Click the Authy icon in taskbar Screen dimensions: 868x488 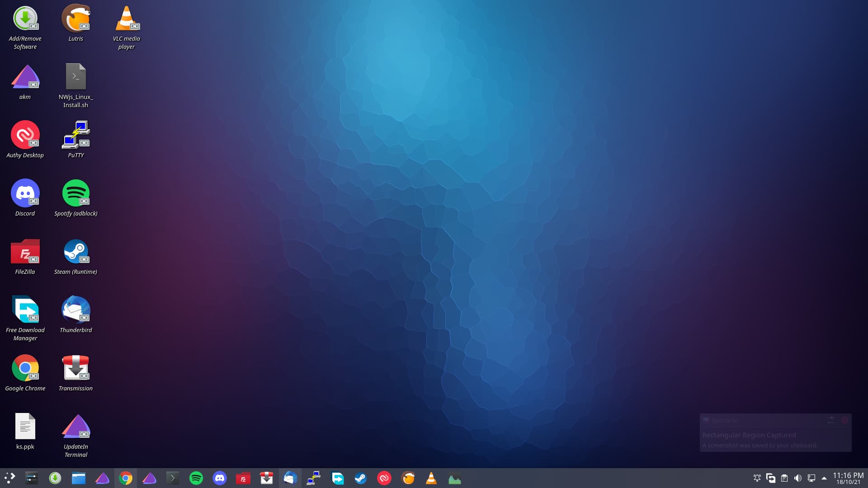[384, 478]
